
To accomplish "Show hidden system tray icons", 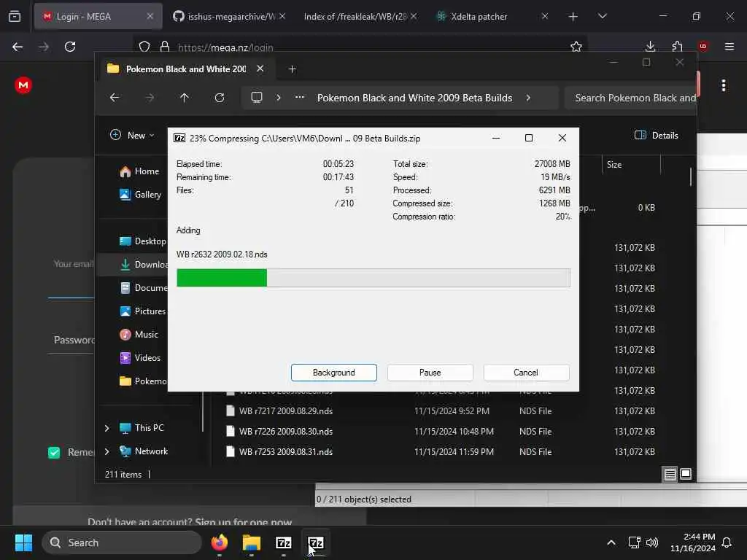I will coord(611,542).
